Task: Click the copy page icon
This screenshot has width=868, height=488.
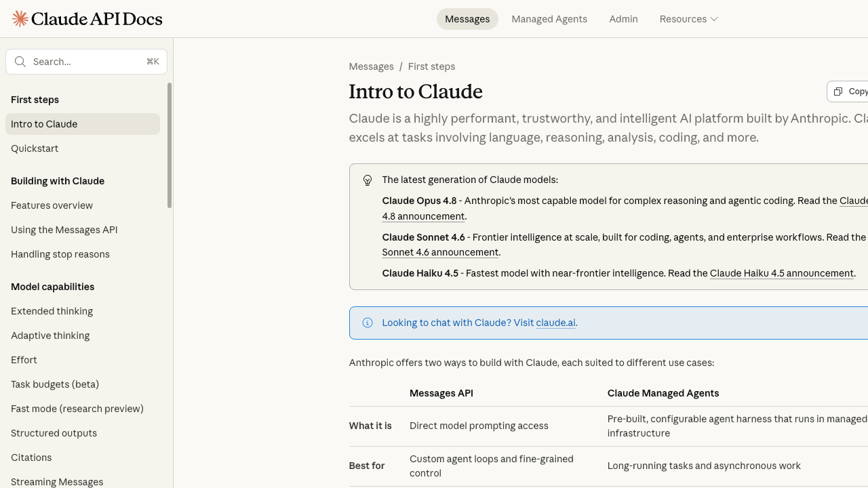Action: pyautogui.click(x=838, y=91)
